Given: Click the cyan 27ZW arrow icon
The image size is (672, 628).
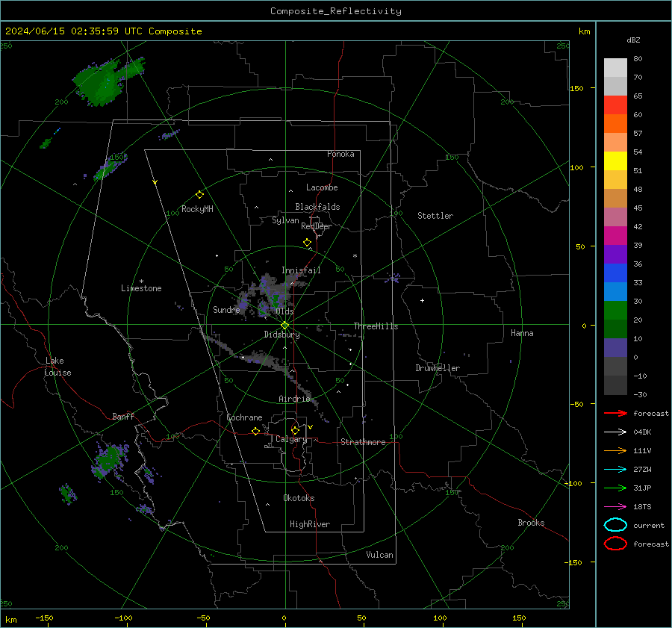Looking at the screenshot, I should tap(615, 470).
